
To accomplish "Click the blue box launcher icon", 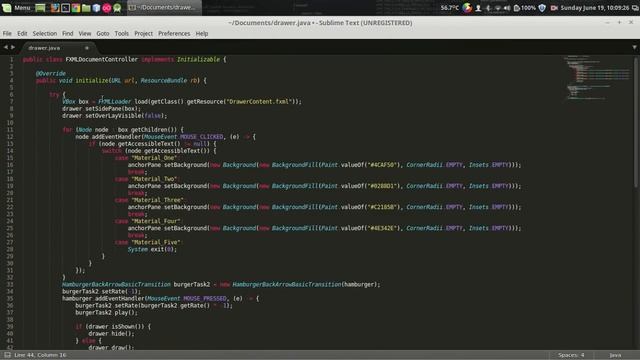I will [x=96, y=8].
